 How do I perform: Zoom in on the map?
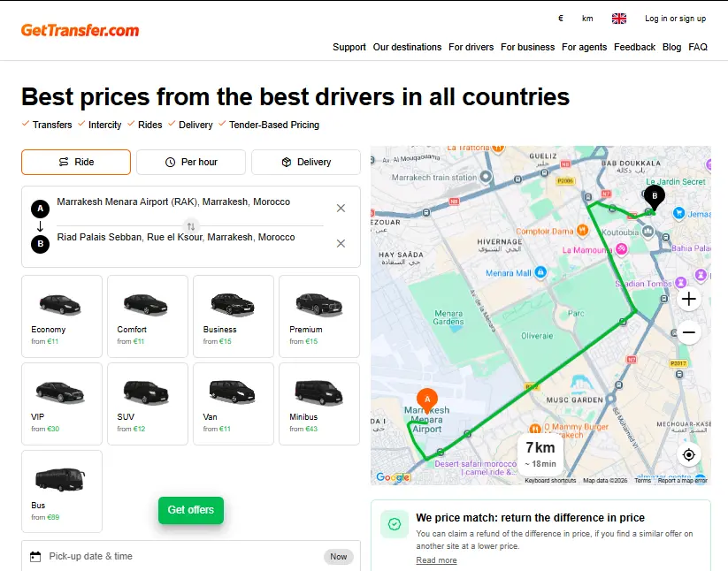click(x=688, y=299)
